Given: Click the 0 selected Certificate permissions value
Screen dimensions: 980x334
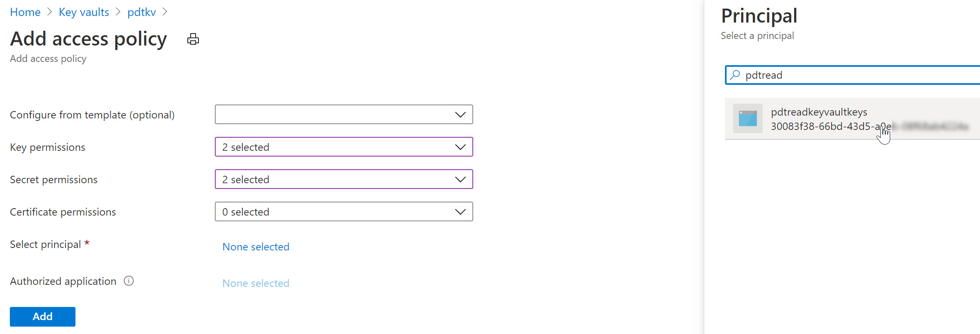Looking at the screenshot, I should point(245,211).
